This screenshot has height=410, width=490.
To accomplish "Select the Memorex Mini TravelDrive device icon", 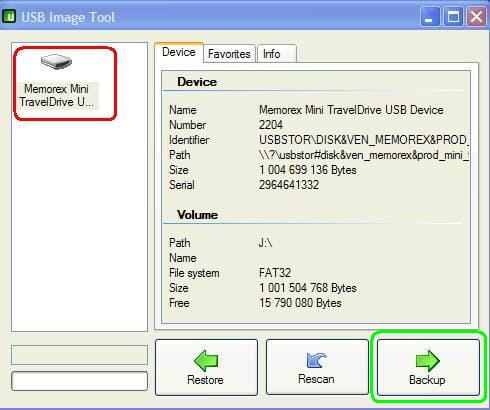I will tap(56, 62).
